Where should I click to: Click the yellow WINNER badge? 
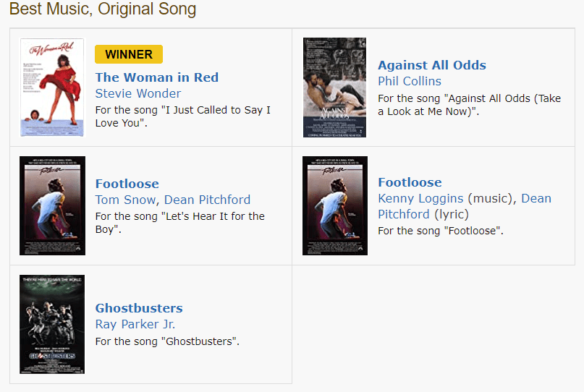tap(129, 54)
